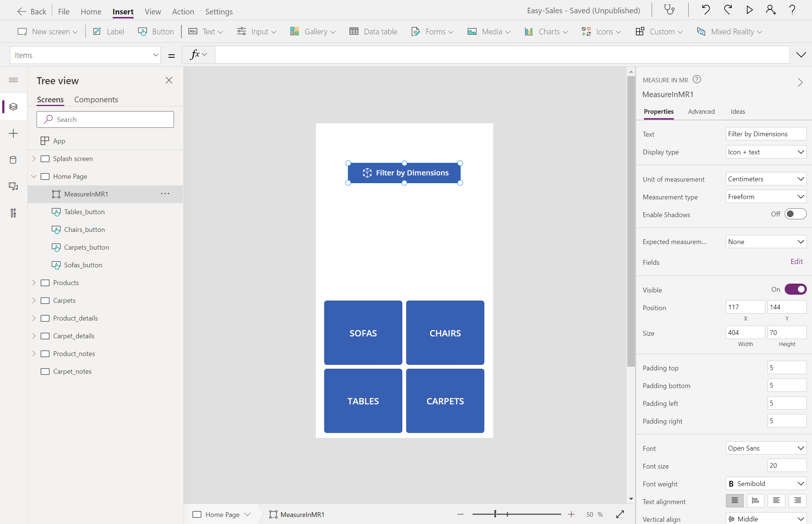This screenshot has width=812, height=524.
Task: Expand the Products screen in tree
Action: point(34,283)
